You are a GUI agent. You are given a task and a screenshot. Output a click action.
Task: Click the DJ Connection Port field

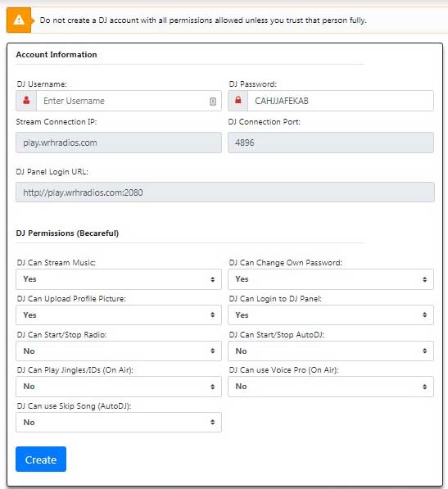click(x=331, y=143)
